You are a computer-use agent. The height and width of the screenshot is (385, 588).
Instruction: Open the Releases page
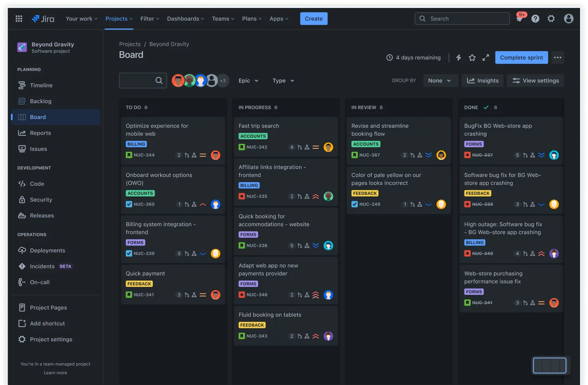pyautogui.click(x=42, y=215)
